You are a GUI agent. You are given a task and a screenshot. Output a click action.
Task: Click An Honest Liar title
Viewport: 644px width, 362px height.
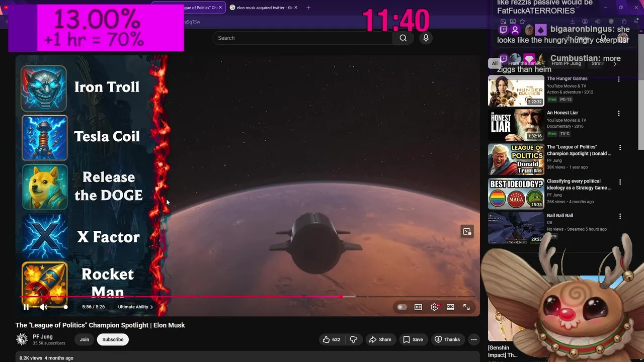[x=562, y=113]
